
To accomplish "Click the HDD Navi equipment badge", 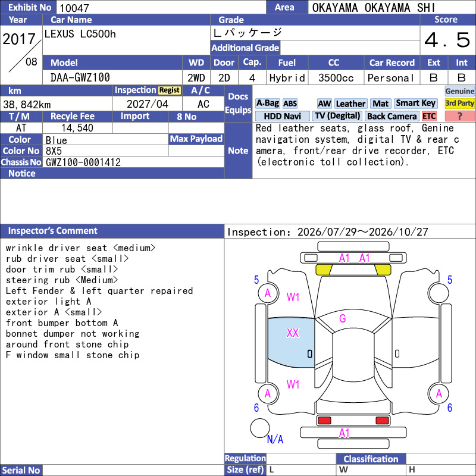I will (282, 116).
